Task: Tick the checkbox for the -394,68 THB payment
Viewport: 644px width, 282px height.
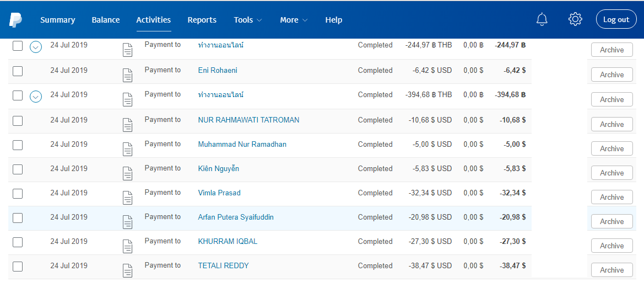Action: [18, 95]
